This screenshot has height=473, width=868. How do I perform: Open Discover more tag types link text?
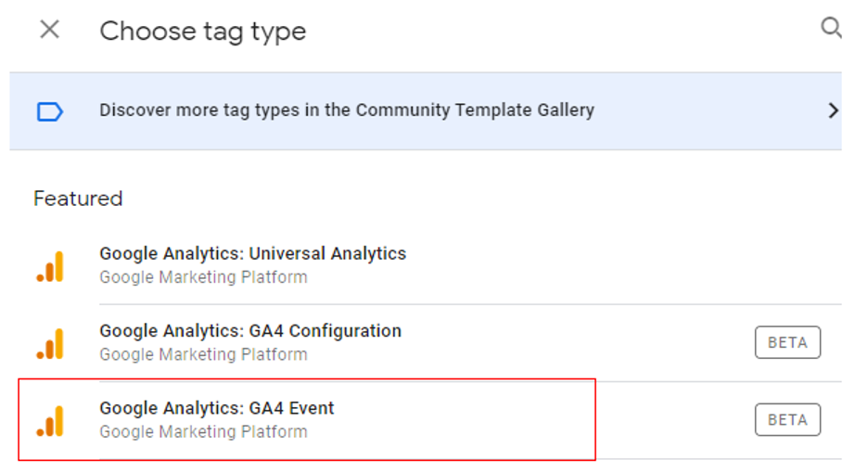(x=346, y=110)
